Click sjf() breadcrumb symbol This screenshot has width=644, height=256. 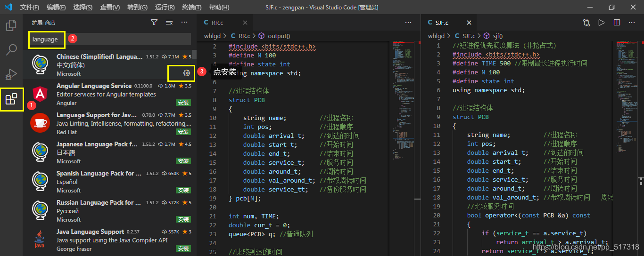pyautogui.click(x=493, y=36)
